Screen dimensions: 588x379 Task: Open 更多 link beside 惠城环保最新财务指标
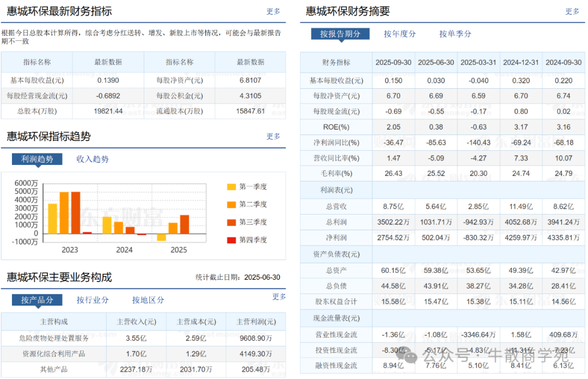coord(273,11)
